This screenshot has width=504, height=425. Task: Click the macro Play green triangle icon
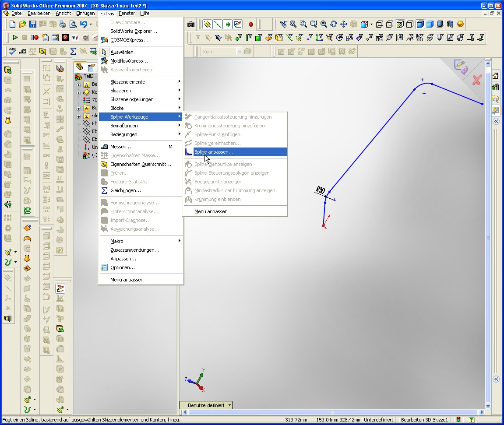(15, 38)
